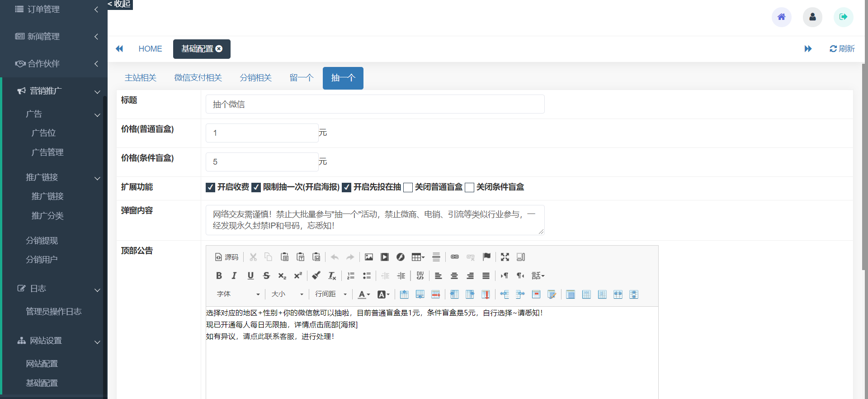
Task: Apply strikethrough formatting in editor
Action: (266, 275)
